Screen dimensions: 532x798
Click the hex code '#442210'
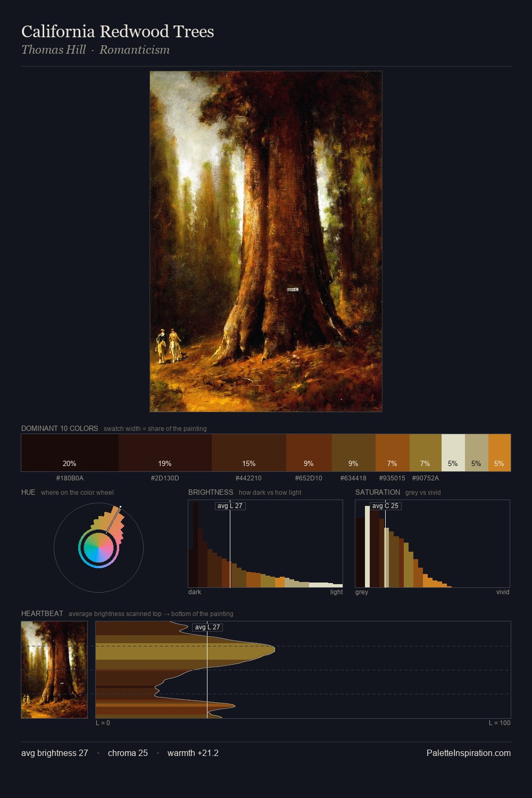click(248, 478)
